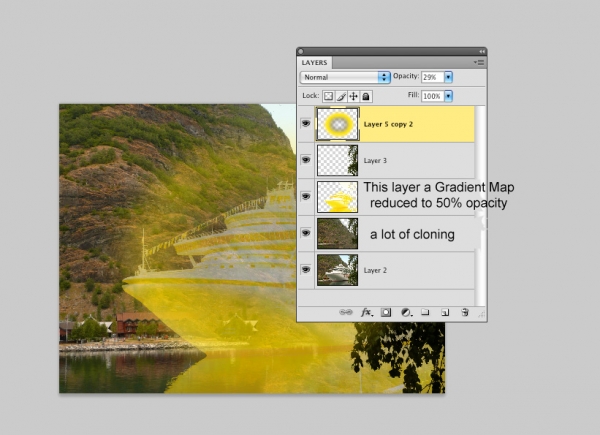Screen dimensions: 600x435
Task: Select the yellow Gradient Map layer thumbnail
Action: 338,197
